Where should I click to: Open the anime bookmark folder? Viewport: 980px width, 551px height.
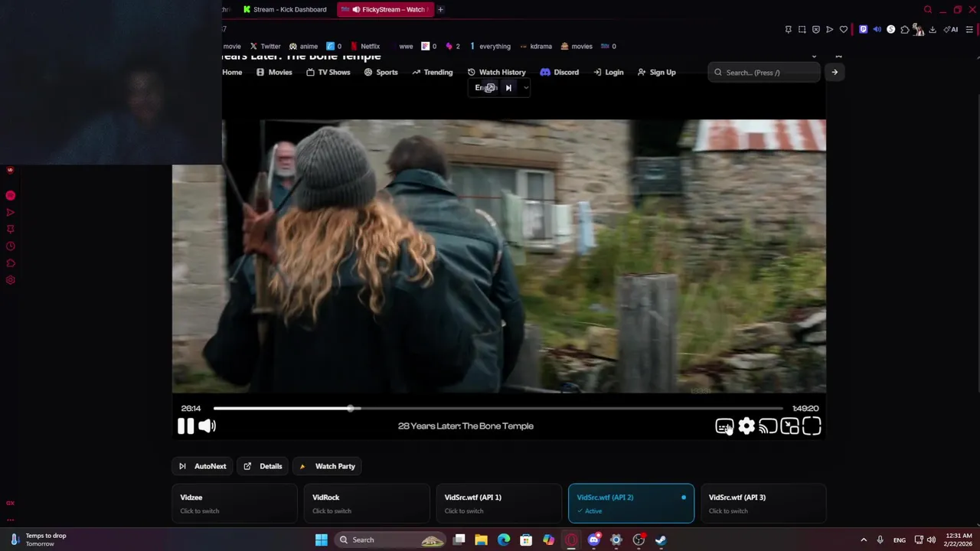tap(303, 46)
